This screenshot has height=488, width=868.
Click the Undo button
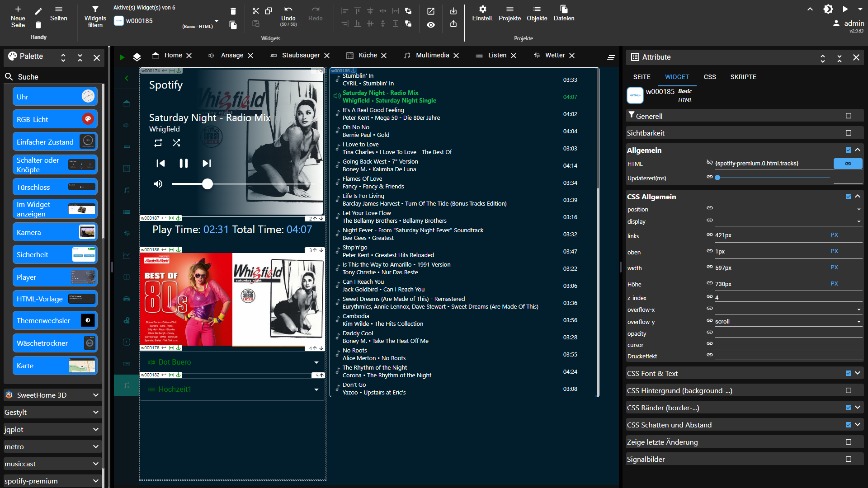point(288,13)
